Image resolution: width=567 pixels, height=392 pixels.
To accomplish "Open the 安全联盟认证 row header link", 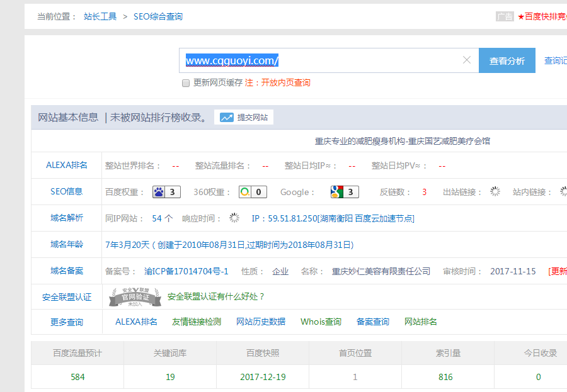I will point(67,298).
